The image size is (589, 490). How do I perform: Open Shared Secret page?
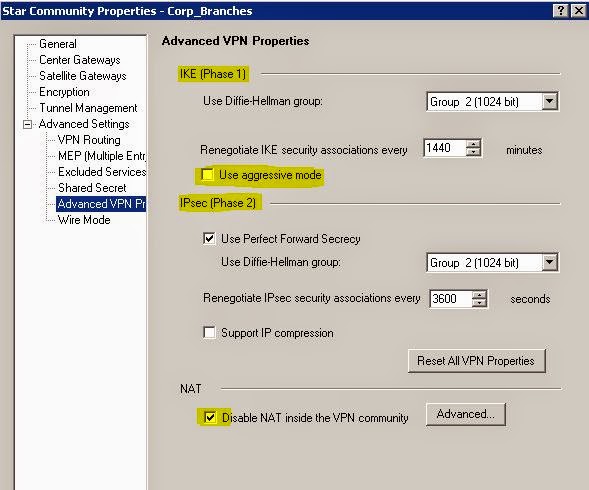click(x=92, y=188)
